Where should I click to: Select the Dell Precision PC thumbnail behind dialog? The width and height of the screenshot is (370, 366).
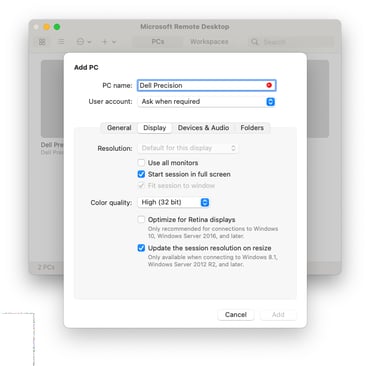52,99
